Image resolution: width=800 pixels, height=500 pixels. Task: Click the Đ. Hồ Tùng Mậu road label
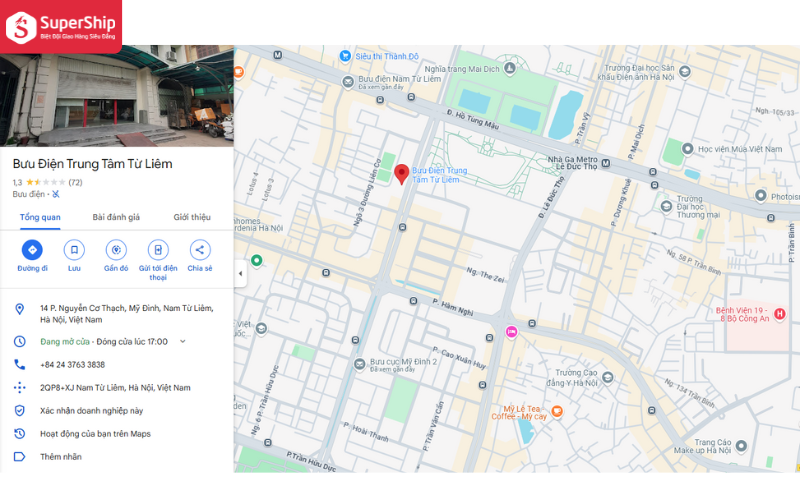coord(473,119)
